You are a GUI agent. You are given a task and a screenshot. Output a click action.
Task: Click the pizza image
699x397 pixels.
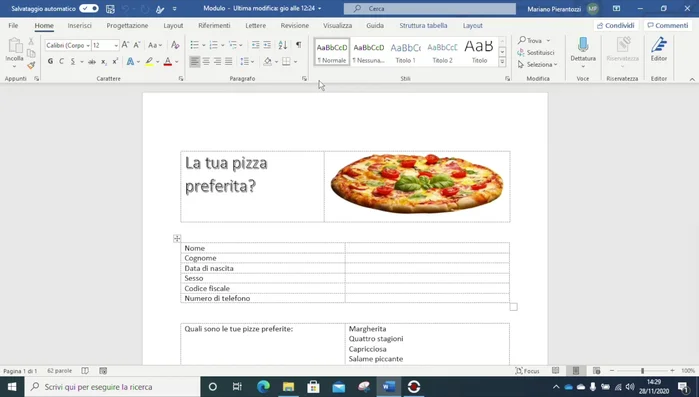tap(417, 184)
